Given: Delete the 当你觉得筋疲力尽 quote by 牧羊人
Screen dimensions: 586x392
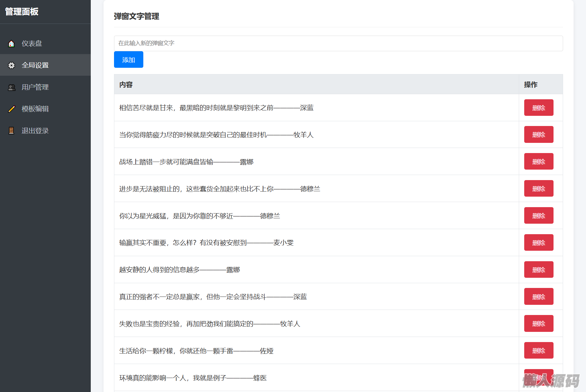Looking at the screenshot, I should [x=539, y=135].
